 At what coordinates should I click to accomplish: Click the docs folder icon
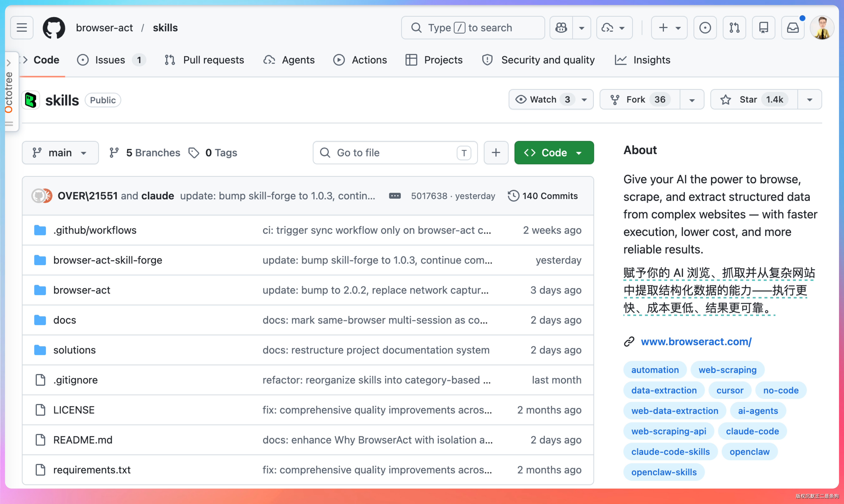[x=40, y=320]
